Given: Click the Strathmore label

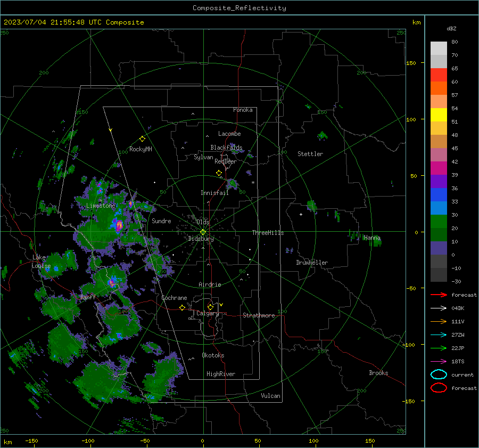Looking at the screenshot, I should (x=259, y=315).
